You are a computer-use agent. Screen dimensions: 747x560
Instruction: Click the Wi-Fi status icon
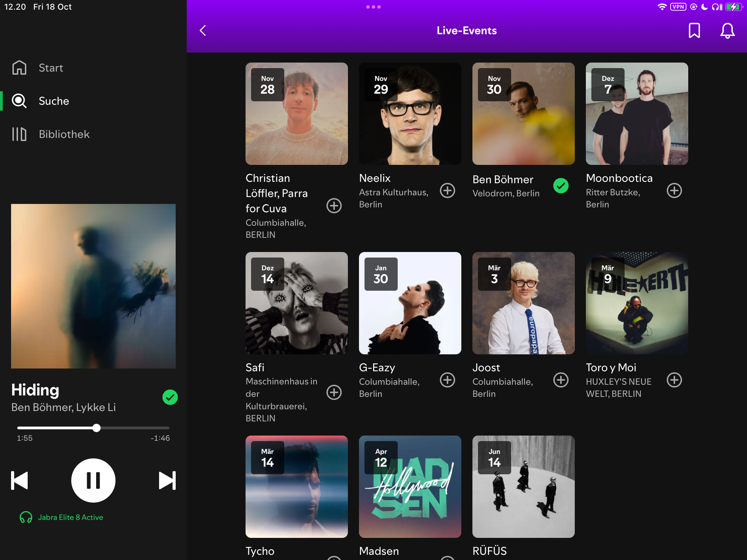[x=662, y=7]
